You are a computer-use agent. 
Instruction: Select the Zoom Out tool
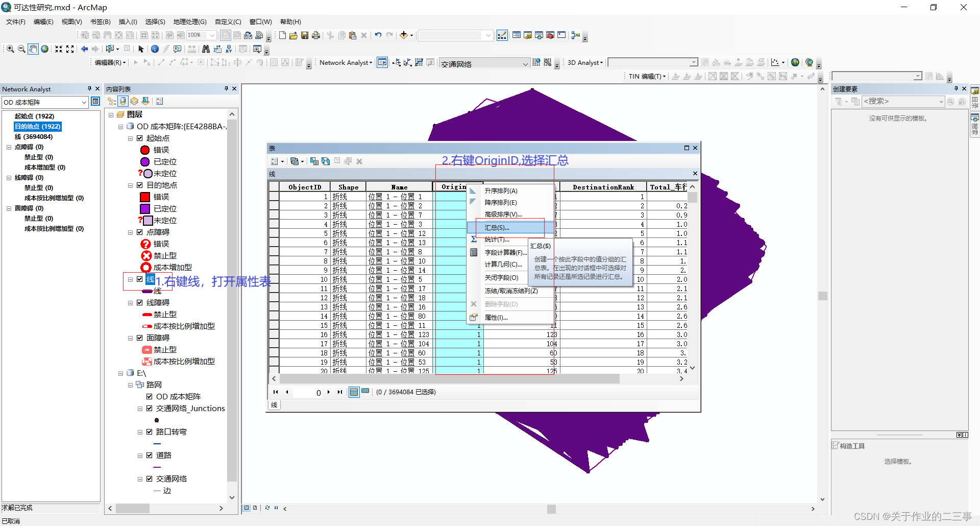pos(21,49)
